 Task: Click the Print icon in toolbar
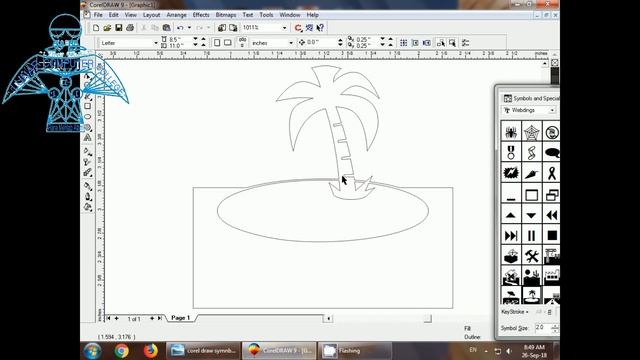point(130,28)
